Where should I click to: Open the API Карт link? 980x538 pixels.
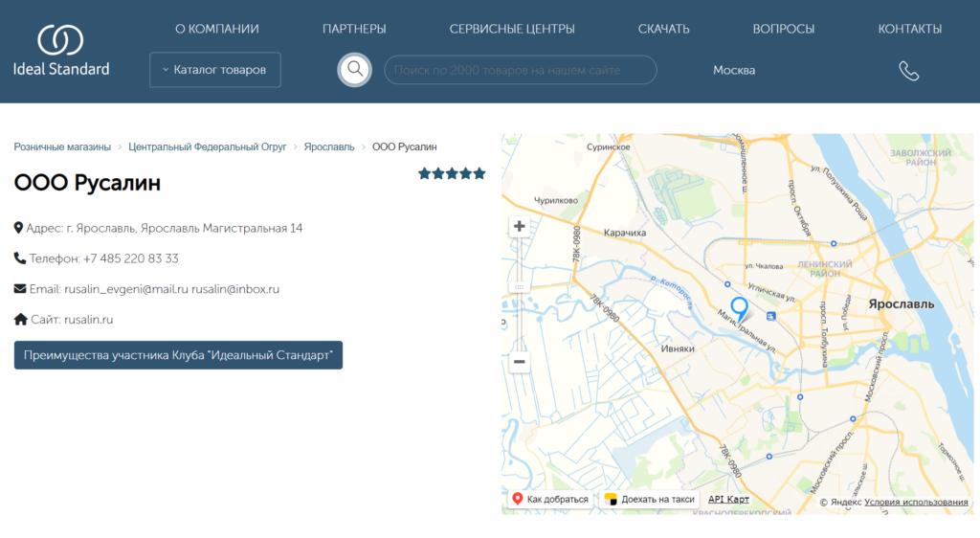[x=728, y=500]
